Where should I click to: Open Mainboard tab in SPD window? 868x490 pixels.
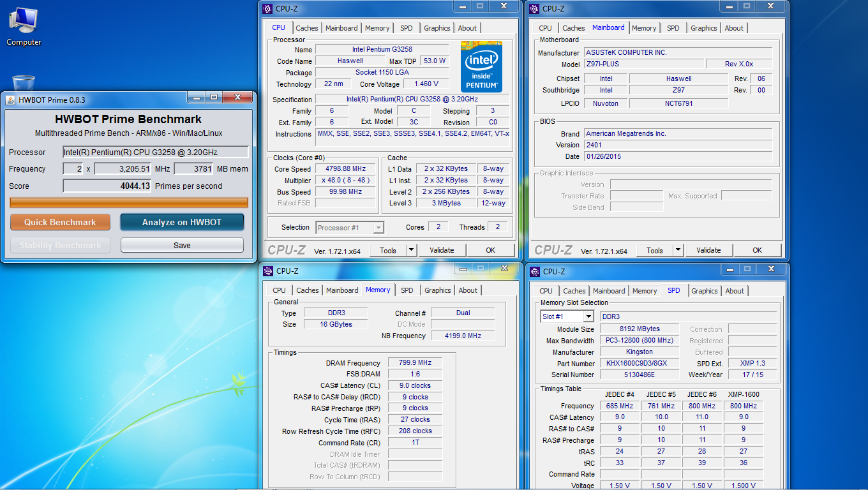coord(610,291)
